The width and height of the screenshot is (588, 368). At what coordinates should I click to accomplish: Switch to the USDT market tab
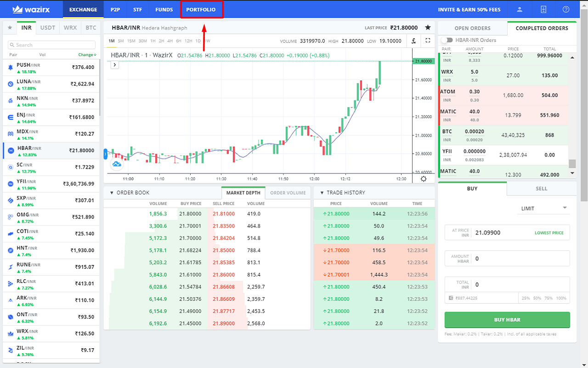pyautogui.click(x=48, y=28)
